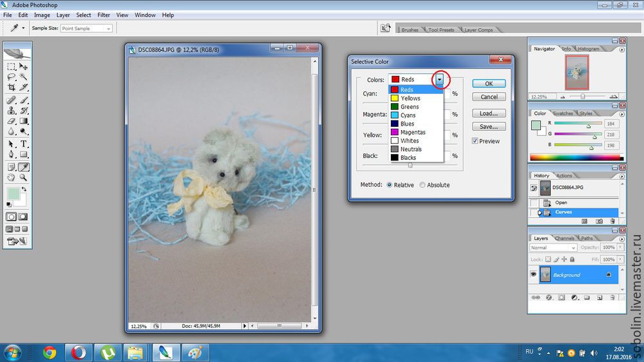
Task: Select the Notes tool
Action: coord(11,167)
